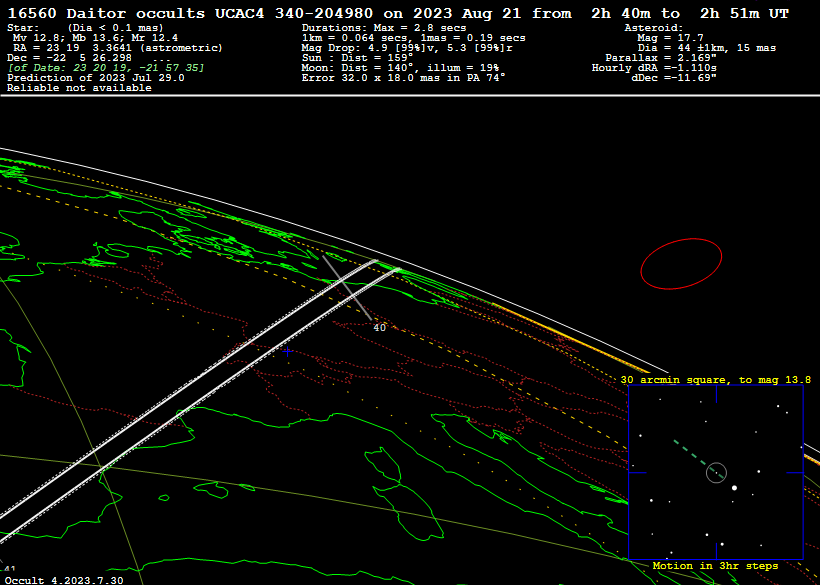
Task: Click 'Sun : Dist = 159°' line
Action: (x=357, y=58)
